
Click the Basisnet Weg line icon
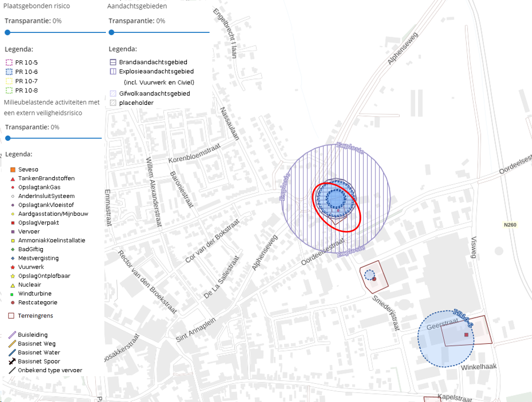coord(12,344)
